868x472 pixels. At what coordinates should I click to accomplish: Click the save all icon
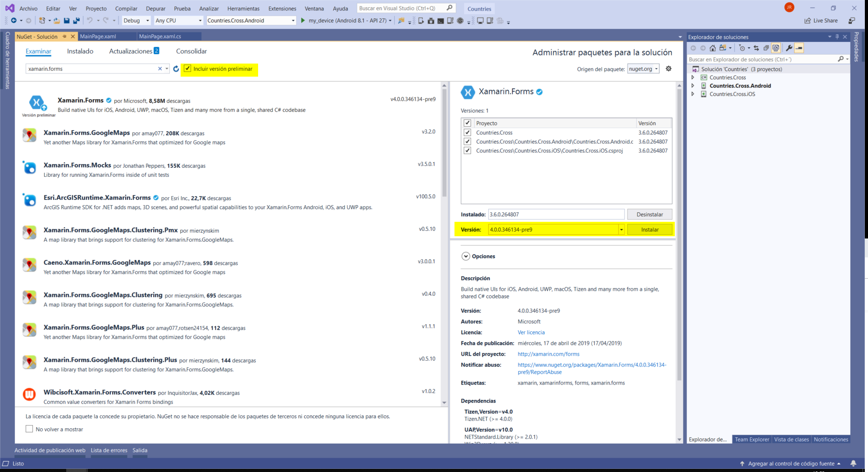point(76,20)
